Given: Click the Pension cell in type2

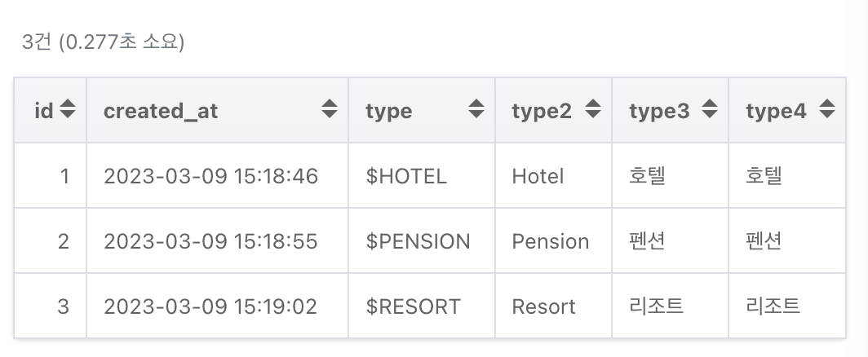Looking at the screenshot, I should 550,241.
